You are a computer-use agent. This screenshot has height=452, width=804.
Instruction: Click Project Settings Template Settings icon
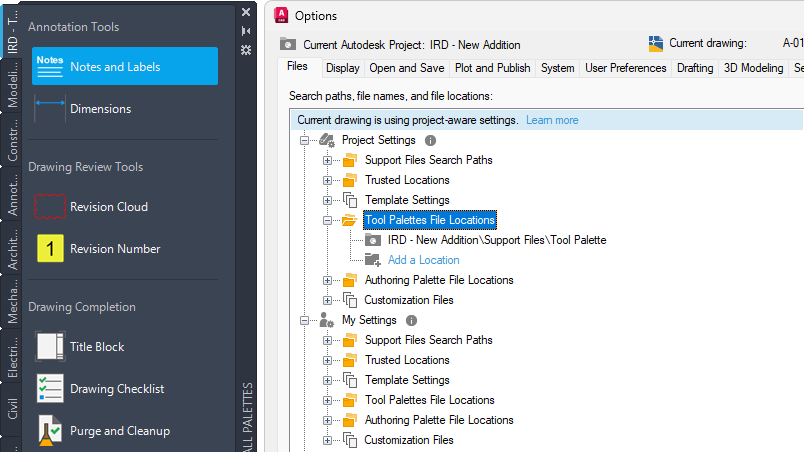(x=350, y=200)
